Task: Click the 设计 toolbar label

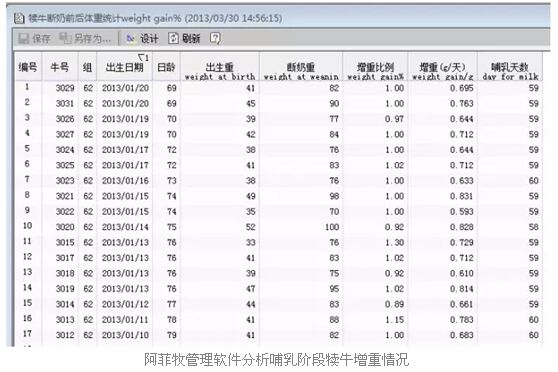Action: coord(149,38)
